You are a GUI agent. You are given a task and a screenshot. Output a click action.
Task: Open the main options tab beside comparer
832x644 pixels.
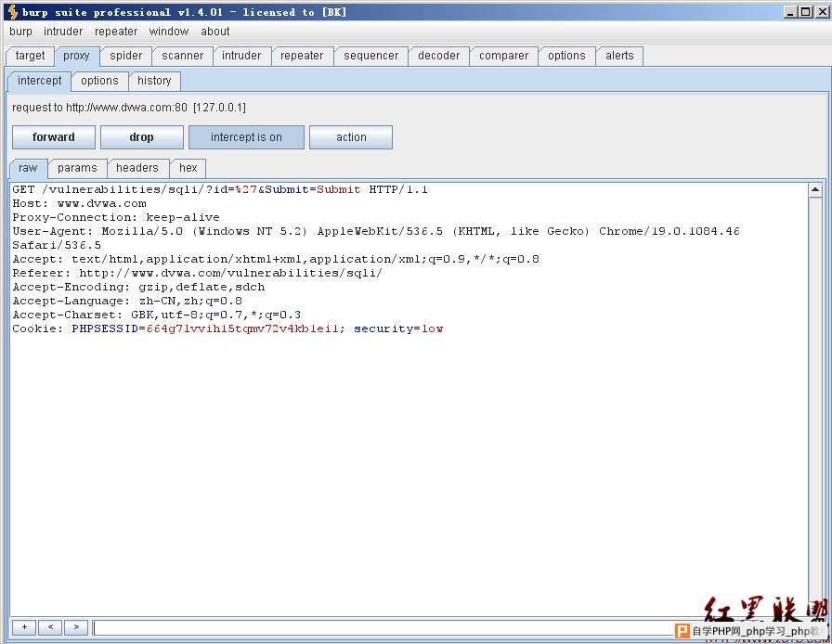point(566,56)
